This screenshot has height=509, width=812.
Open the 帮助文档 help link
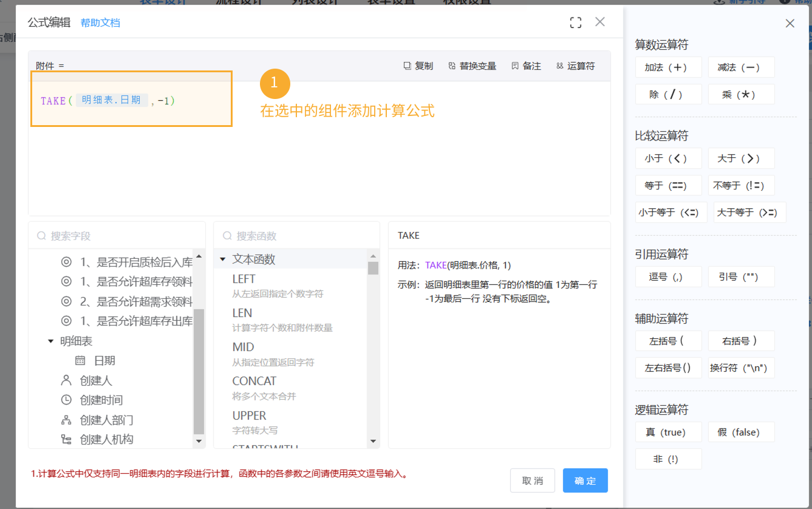(x=100, y=22)
